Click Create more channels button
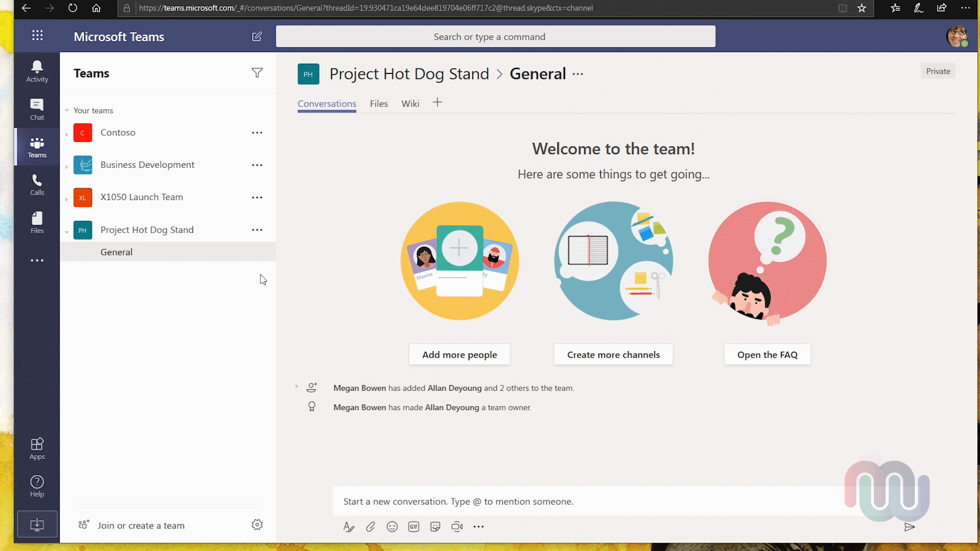Image resolution: width=980 pixels, height=551 pixels. (614, 355)
